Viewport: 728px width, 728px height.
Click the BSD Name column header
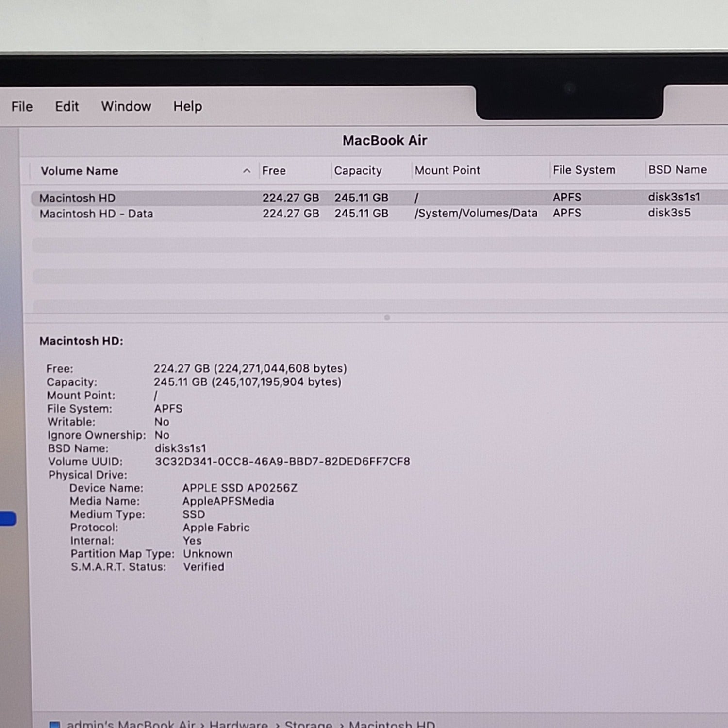(x=677, y=170)
